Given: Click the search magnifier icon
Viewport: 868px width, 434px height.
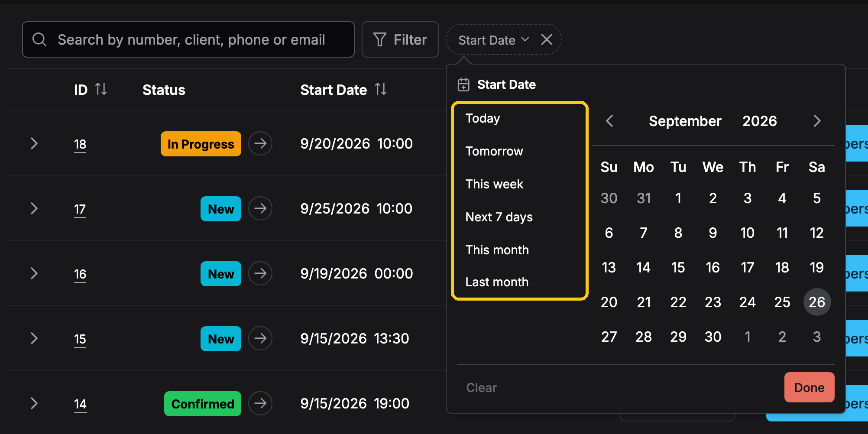Looking at the screenshot, I should click(39, 39).
